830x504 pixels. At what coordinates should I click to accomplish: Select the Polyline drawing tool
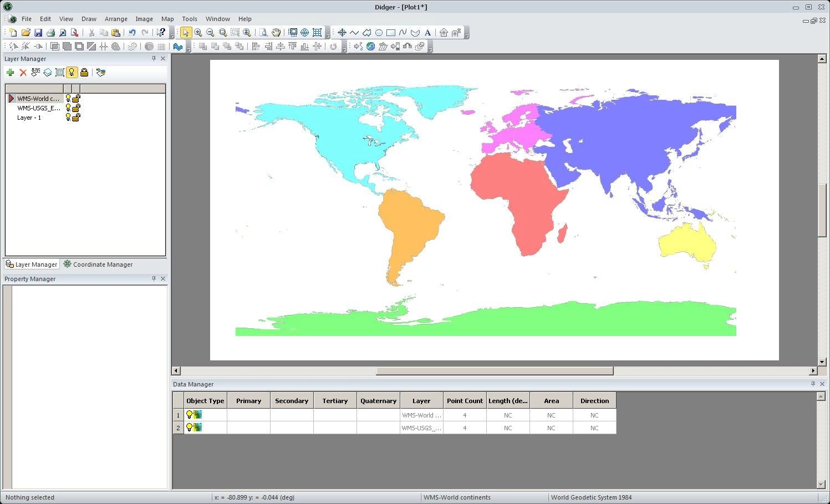(x=354, y=33)
